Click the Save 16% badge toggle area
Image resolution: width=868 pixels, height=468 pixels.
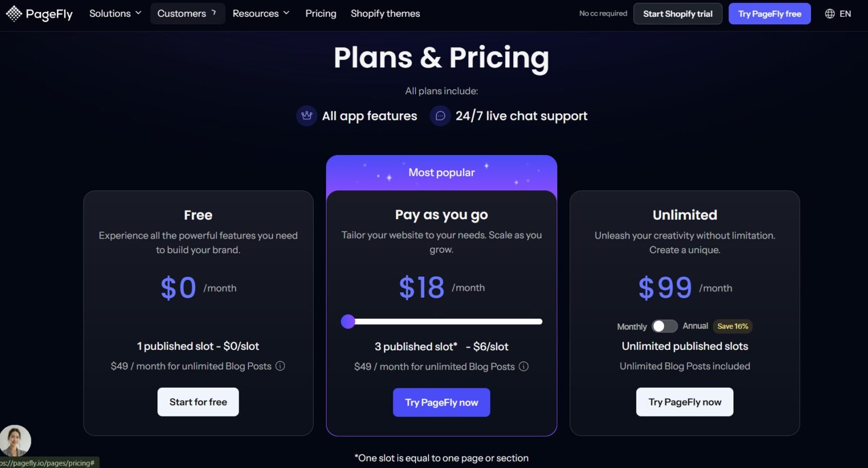732,326
